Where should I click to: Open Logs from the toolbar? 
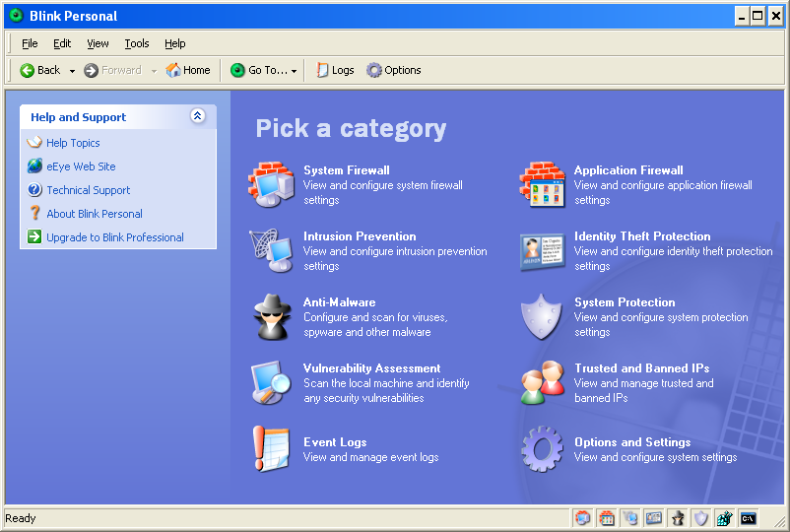(x=335, y=70)
